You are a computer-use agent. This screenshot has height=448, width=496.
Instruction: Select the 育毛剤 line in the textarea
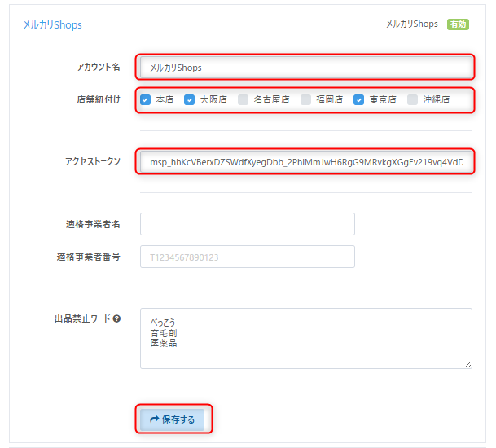(x=164, y=333)
